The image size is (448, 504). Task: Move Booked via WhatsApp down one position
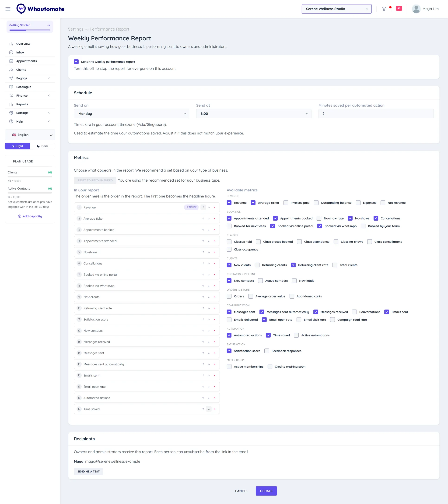209,286
